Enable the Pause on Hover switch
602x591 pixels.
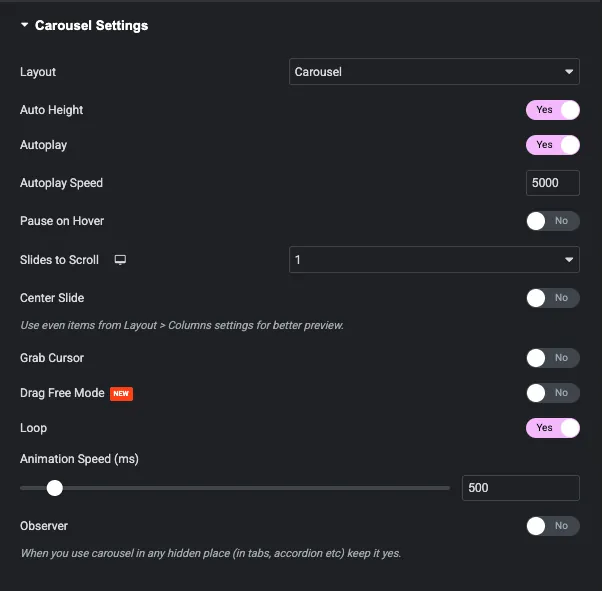point(552,221)
